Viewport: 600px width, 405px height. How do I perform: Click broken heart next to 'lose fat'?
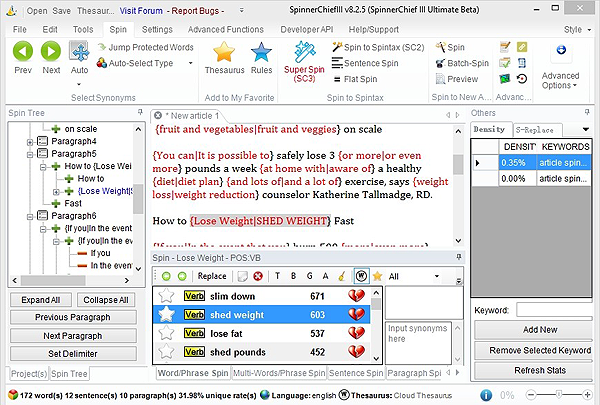(356, 333)
